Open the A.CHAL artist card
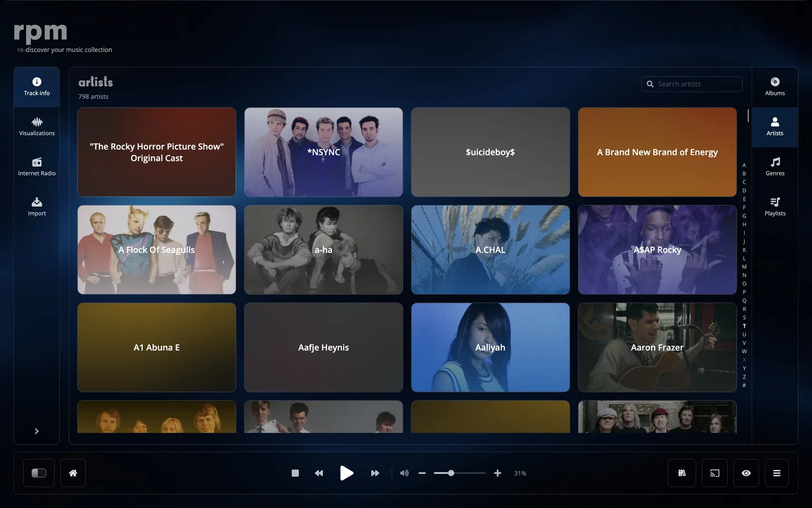The width and height of the screenshot is (812, 508). click(490, 249)
